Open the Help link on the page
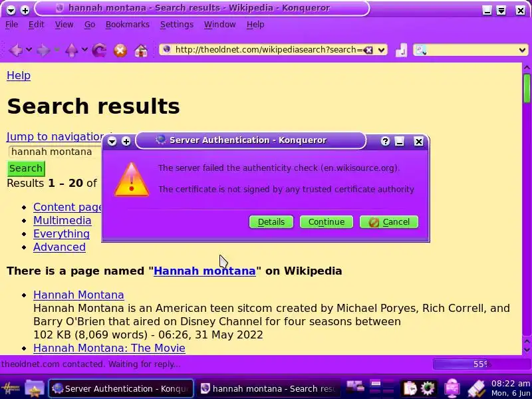Viewport: 532px width, 399px height. [19, 75]
